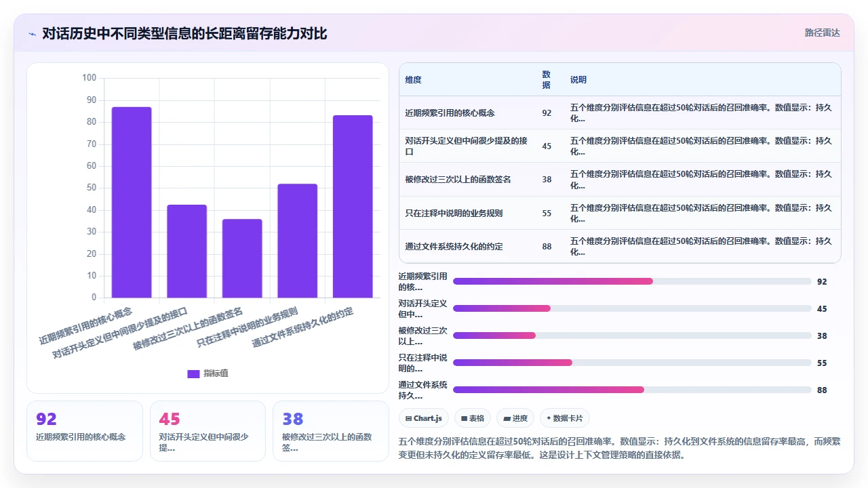The width and height of the screenshot is (868, 488).
Task: Select table row name 只在注释中说明的业务规则
Action: [454, 213]
